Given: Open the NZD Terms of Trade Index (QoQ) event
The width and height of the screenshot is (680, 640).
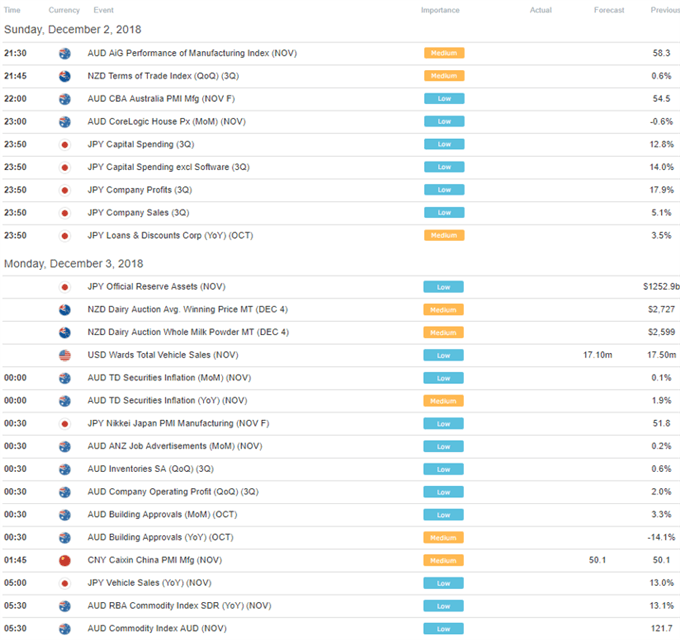Looking at the screenshot, I should (163, 76).
